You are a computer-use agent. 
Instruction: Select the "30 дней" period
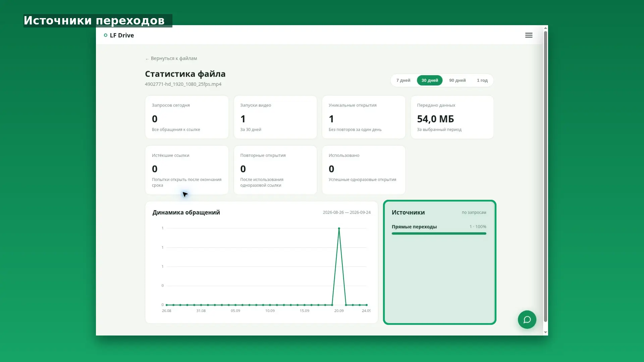click(430, 80)
